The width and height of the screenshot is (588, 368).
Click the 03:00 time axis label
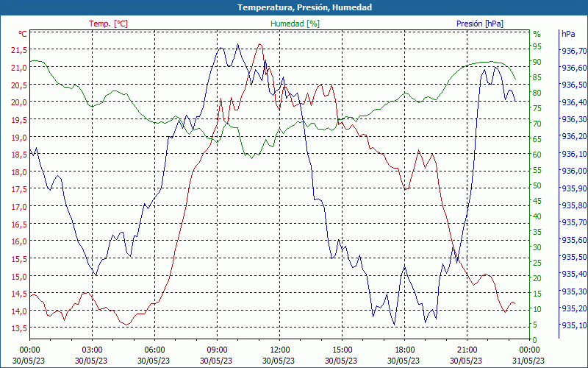[93, 350]
